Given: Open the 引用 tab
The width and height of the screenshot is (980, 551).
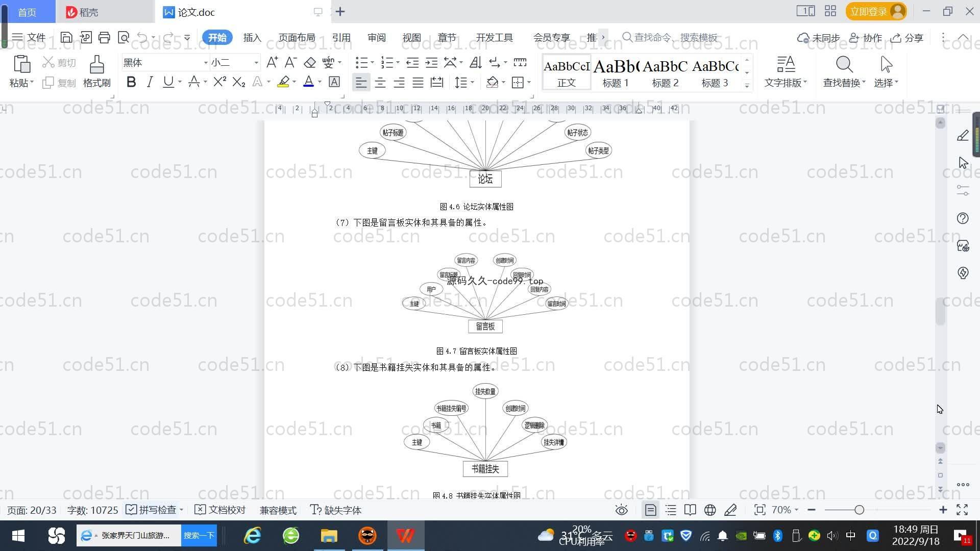Looking at the screenshot, I should (341, 37).
